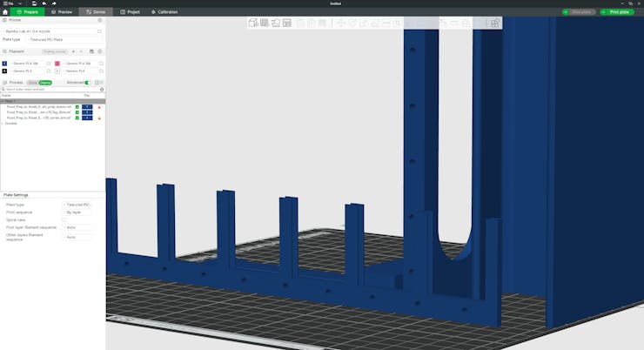Click the AMS sync icon in Filament
This screenshot has height=350, width=644.
[91, 51]
